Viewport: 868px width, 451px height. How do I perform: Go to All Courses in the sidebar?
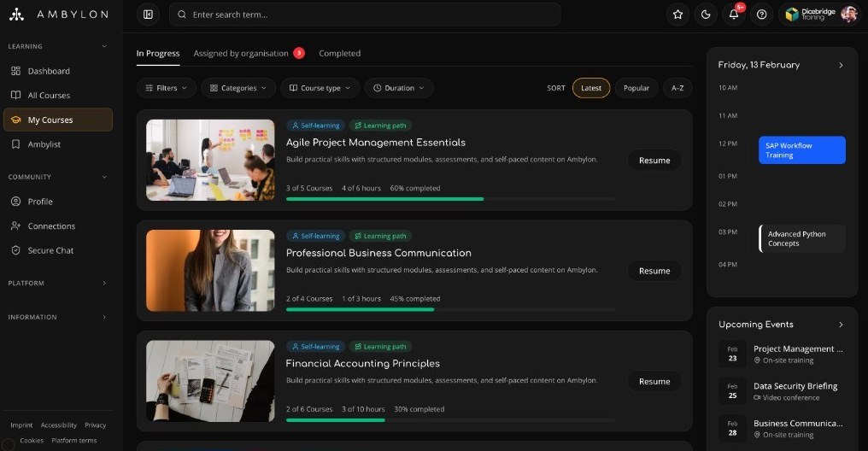pyautogui.click(x=58, y=95)
